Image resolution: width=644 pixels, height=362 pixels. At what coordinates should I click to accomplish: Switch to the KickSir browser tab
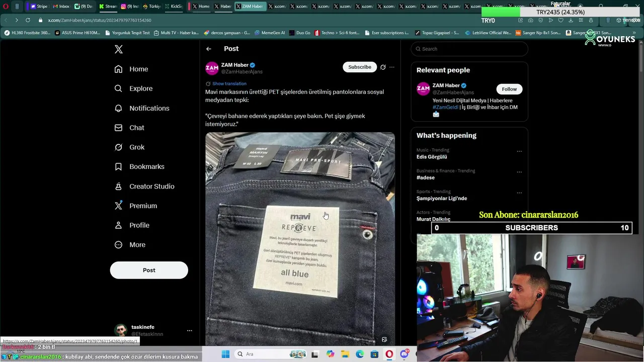[x=174, y=7]
